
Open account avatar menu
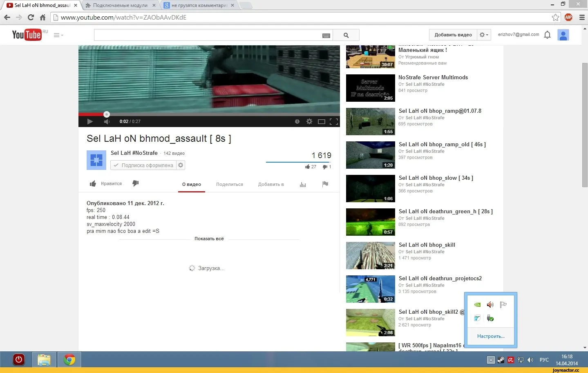[x=563, y=35]
